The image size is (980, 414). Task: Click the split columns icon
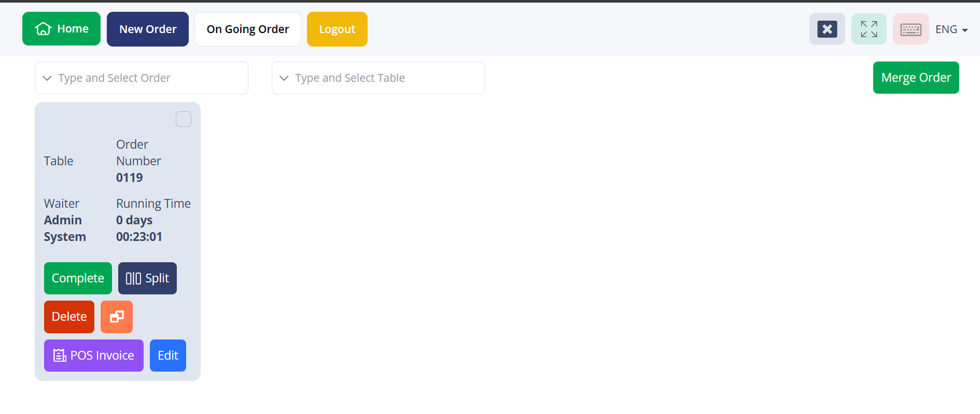pos(133,279)
